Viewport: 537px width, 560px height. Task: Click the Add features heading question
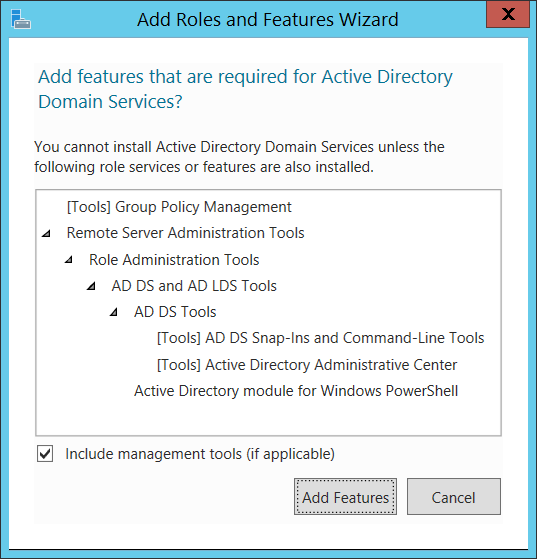[245, 89]
